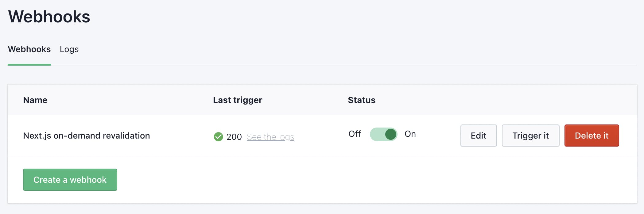Edit the Next.js revalidation webhook

pos(478,136)
